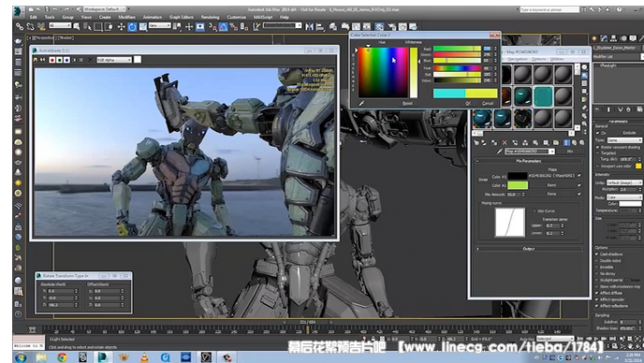Open the reference coordinate system View dropdown

click(x=160, y=26)
